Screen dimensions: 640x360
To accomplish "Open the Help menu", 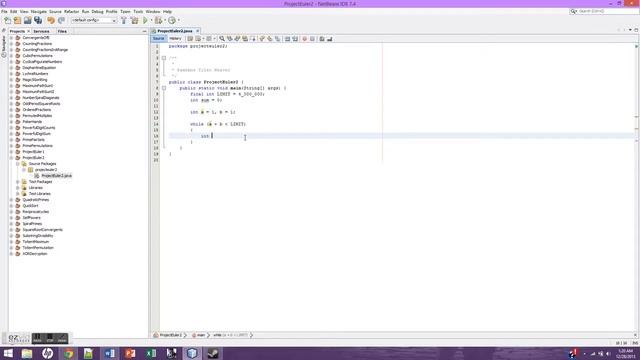I will click(x=167, y=11).
